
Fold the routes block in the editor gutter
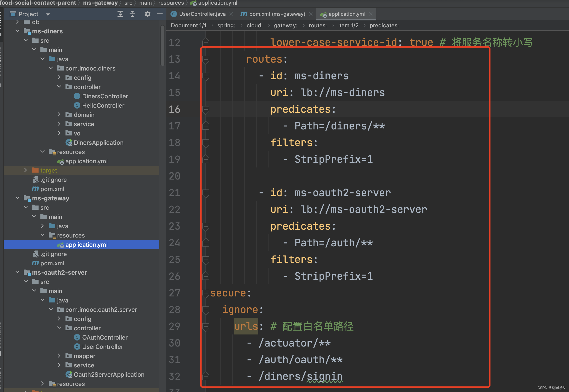pyautogui.click(x=206, y=59)
